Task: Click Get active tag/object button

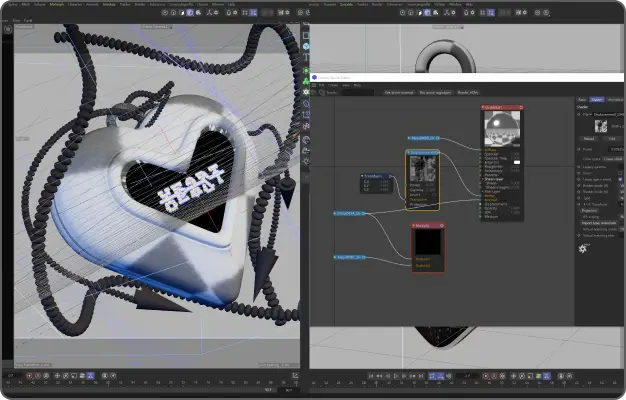Action: [435, 93]
